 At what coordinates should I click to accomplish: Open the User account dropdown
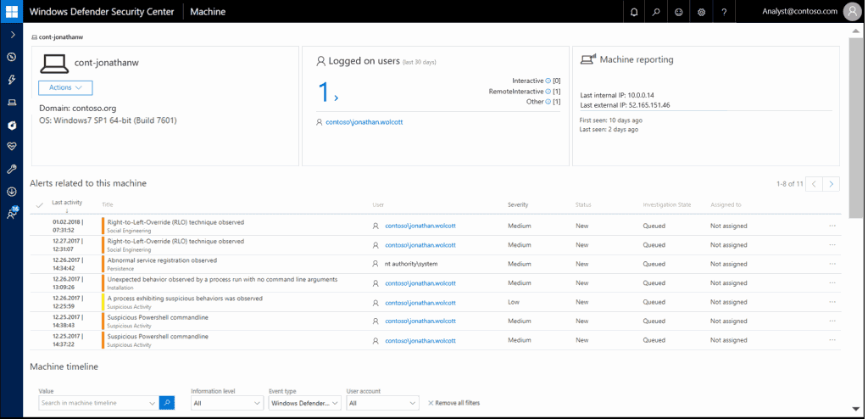point(382,403)
